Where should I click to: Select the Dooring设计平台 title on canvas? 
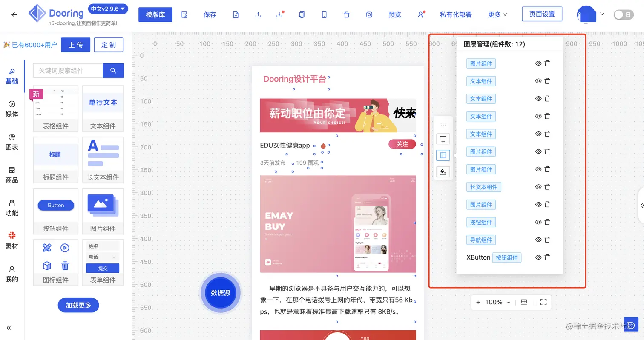(295, 79)
